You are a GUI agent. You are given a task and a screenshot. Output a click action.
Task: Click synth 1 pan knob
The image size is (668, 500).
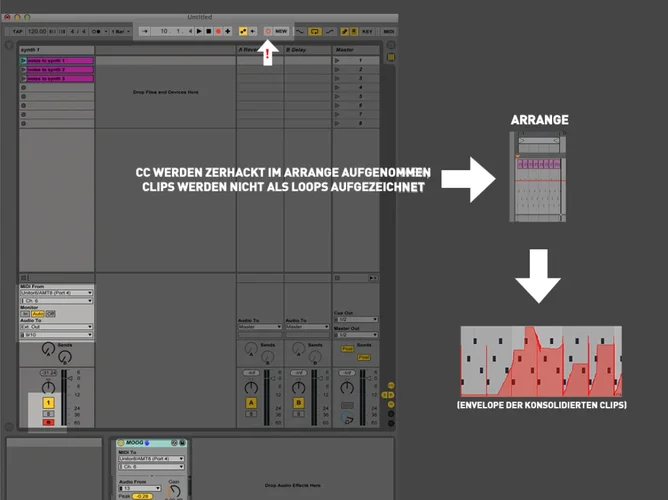[48, 388]
